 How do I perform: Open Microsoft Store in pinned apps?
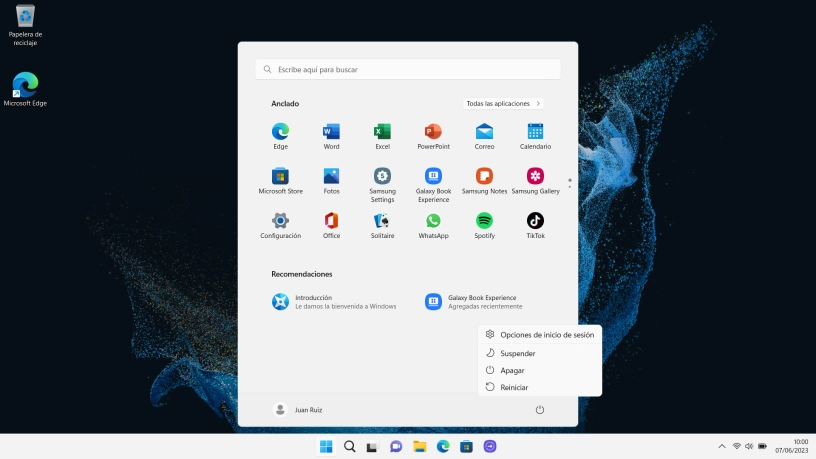(280, 181)
